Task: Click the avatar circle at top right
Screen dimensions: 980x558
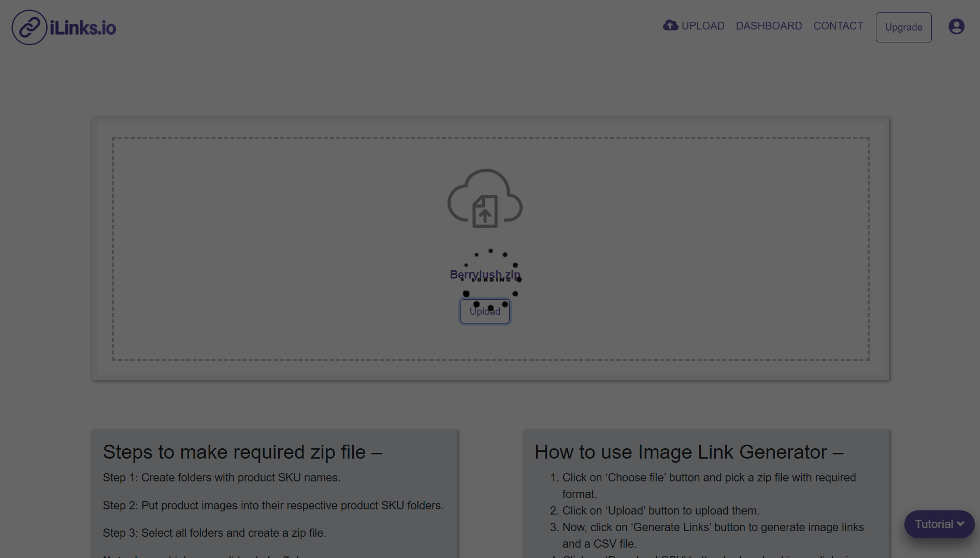Action: point(956,26)
